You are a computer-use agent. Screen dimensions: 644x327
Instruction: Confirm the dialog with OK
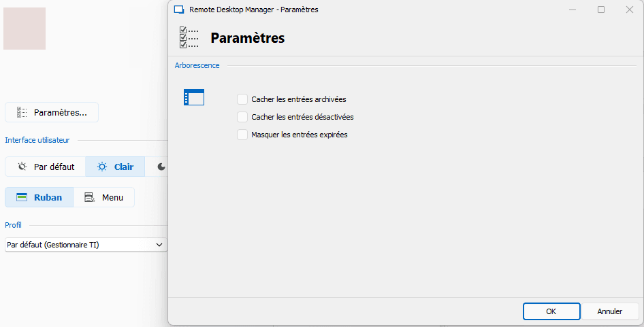click(551, 311)
